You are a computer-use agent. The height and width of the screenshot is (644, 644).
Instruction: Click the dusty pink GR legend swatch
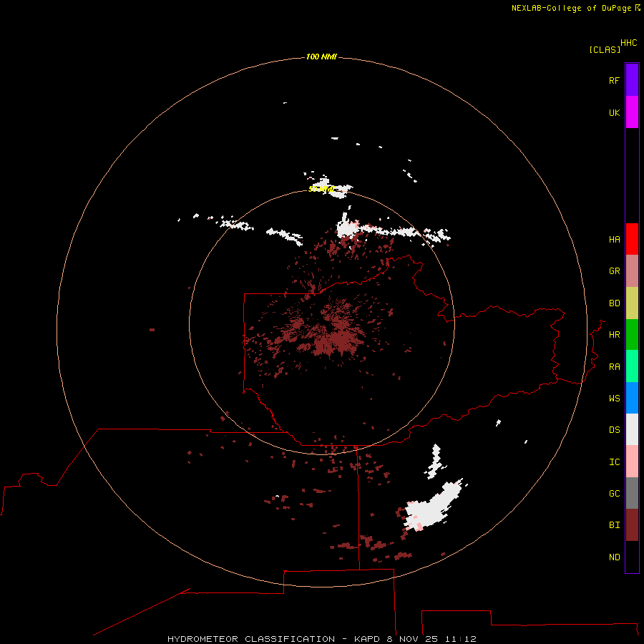632,271
